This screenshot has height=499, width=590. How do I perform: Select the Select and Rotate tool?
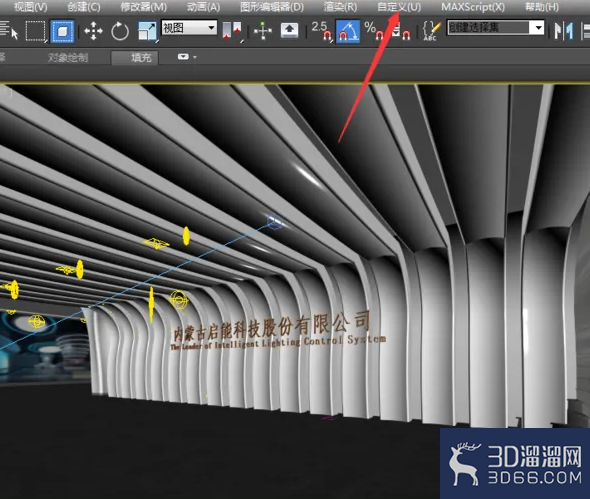point(120,31)
